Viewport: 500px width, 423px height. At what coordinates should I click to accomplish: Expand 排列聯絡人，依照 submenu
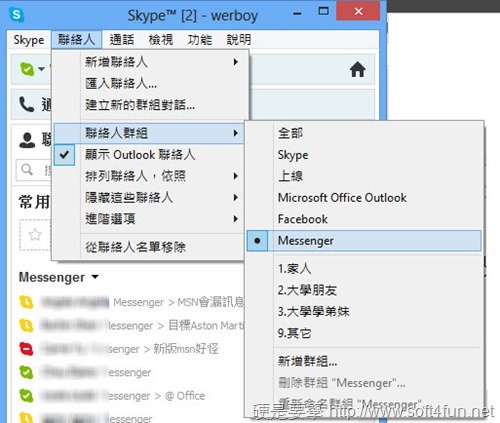point(149,176)
